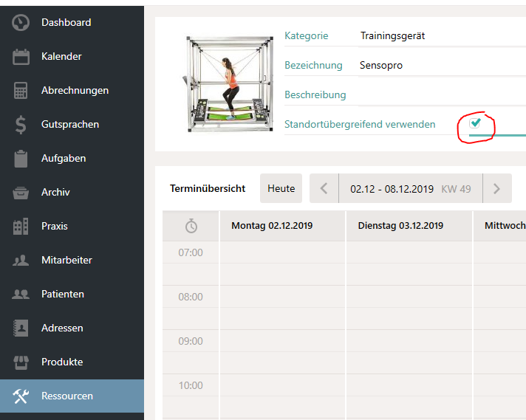The width and height of the screenshot is (526, 420).
Task: Click the Kalender calendar icon
Action: 21,57
